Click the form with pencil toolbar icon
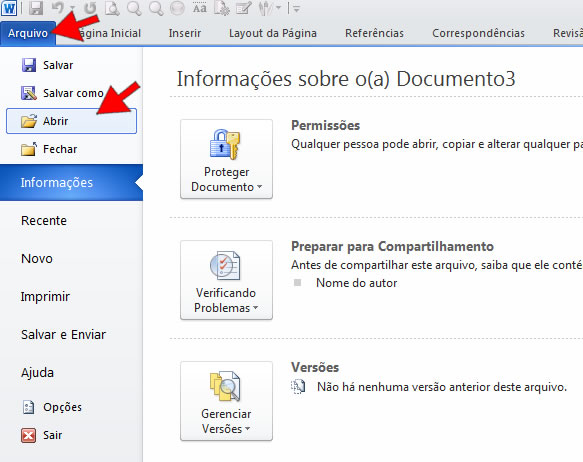The width and height of the screenshot is (583, 462). [244, 8]
